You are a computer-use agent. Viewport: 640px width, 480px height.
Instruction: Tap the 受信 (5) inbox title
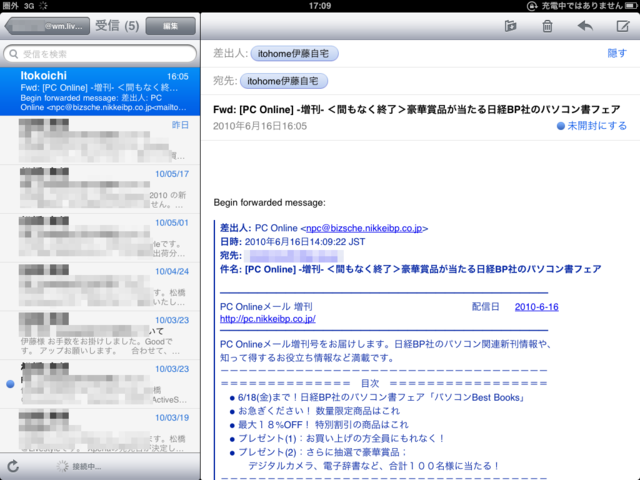coord(117,26)
